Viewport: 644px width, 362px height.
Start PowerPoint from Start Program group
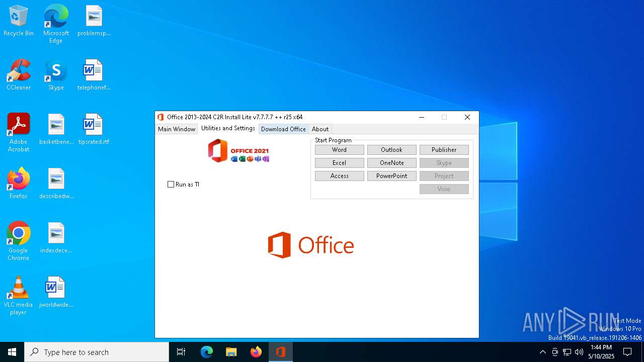pos(392,176)
